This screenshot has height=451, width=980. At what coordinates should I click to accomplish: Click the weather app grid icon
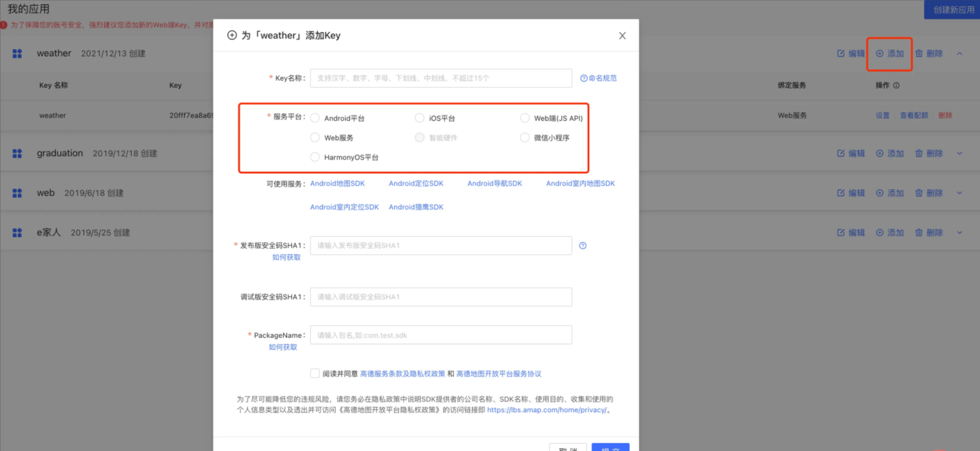tap(17, 54)
